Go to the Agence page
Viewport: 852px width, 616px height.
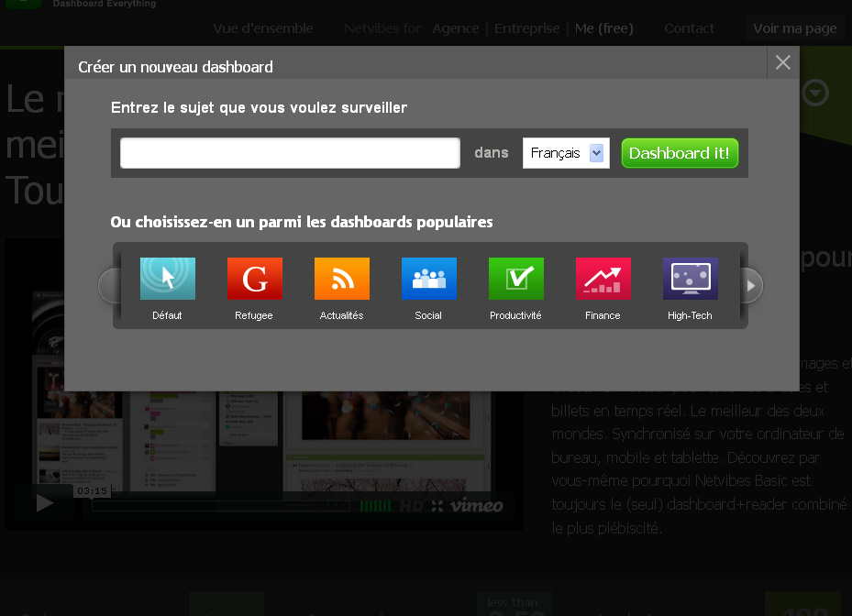[456, 28]
